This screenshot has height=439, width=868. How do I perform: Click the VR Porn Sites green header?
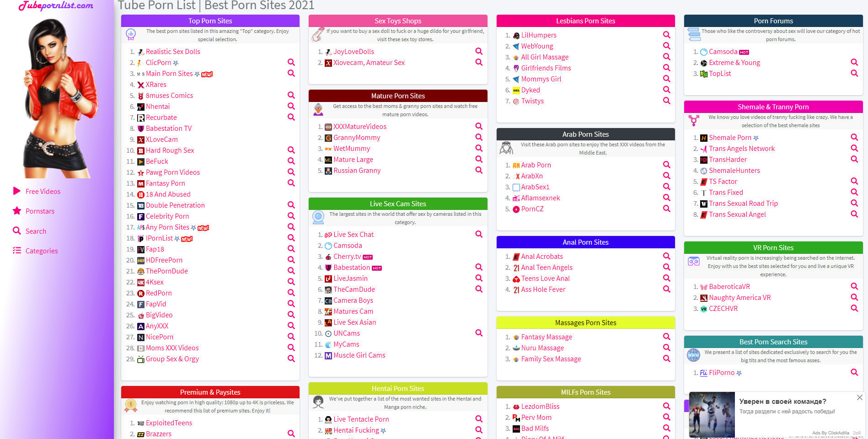(x=773, y=247)
